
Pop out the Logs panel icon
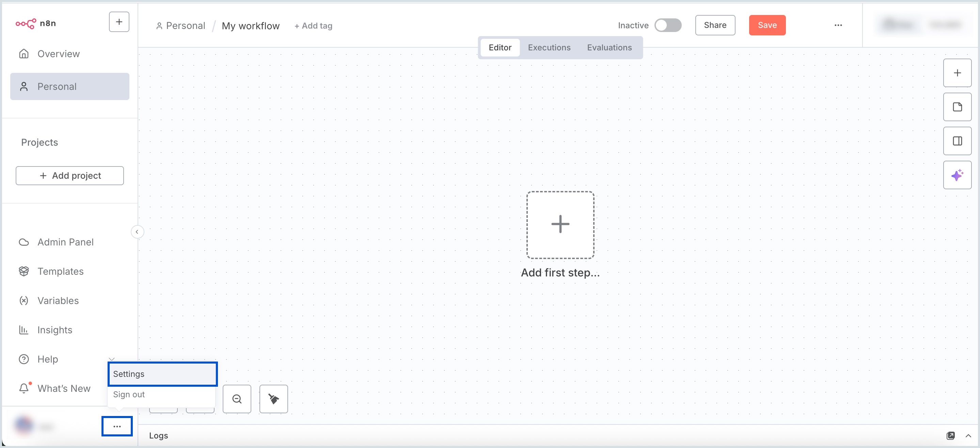(950, 436)
